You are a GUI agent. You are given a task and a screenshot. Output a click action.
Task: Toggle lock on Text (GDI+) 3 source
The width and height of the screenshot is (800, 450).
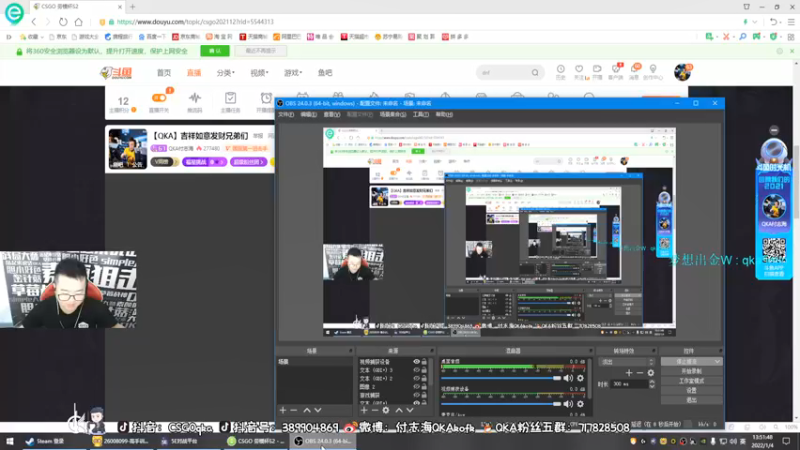point(424,370)
